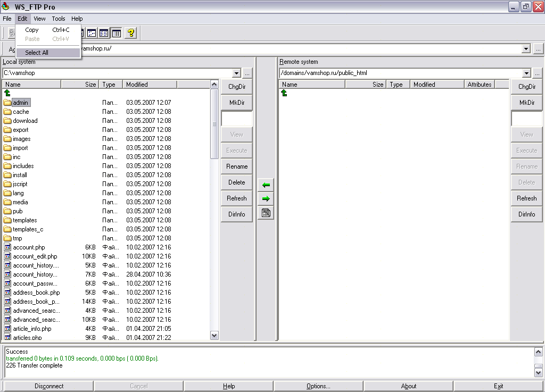Select the export folder name
Screen dimensions: 545x392
pos(21,130)
